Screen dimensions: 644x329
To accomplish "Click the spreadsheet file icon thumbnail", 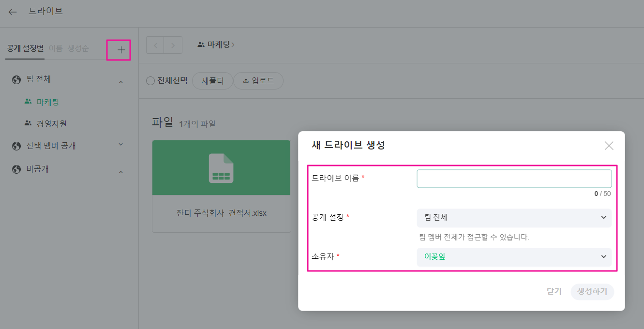I will tap(221, 168).
